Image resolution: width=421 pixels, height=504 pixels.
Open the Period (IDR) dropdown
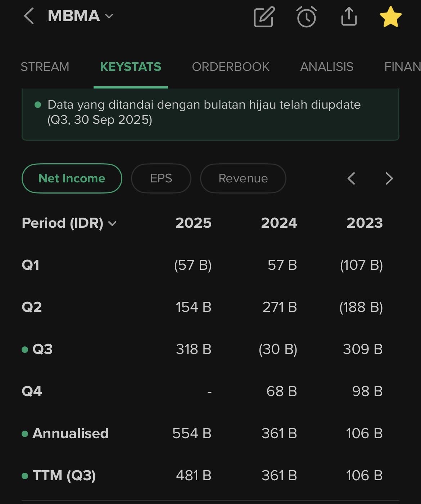(x=69, y=223)
